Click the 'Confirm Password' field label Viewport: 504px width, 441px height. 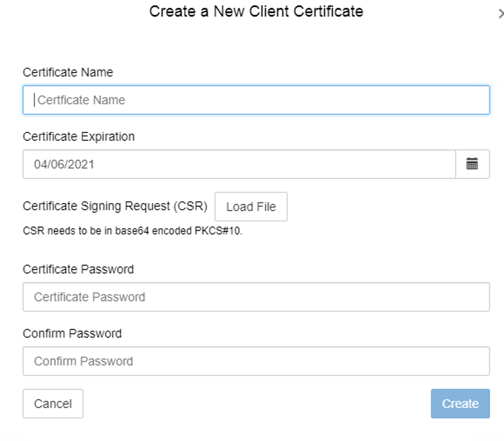tap(72, 333)
